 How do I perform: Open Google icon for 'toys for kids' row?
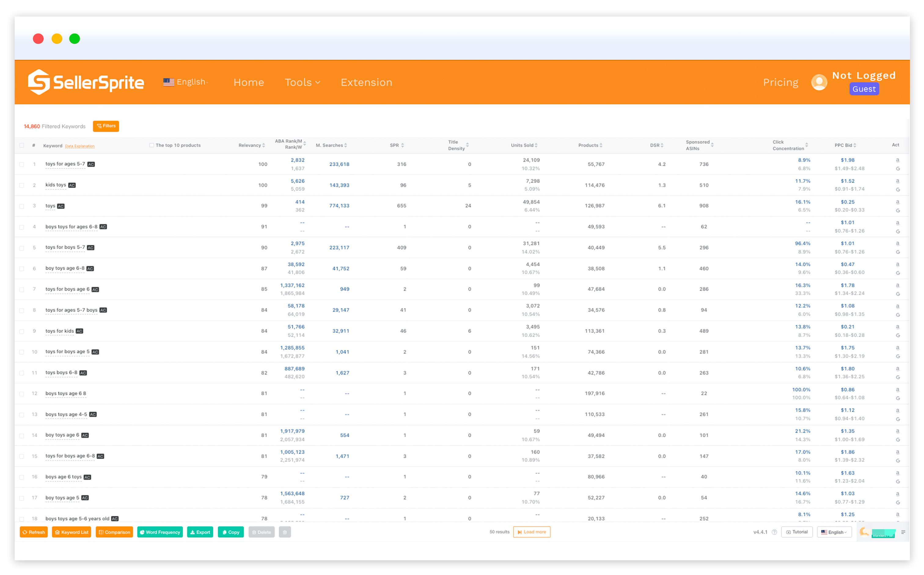pyautogui.click(x=897, y=335)
